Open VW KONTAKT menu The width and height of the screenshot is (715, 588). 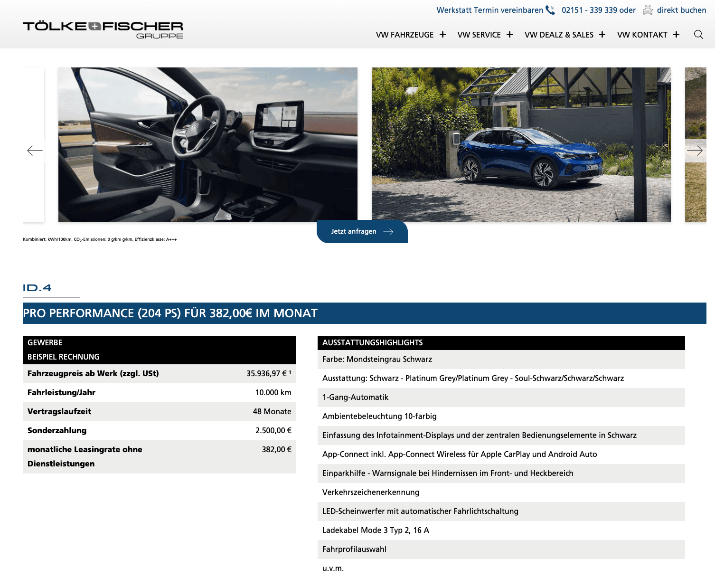pyautogui.click(x=642, y=35)
